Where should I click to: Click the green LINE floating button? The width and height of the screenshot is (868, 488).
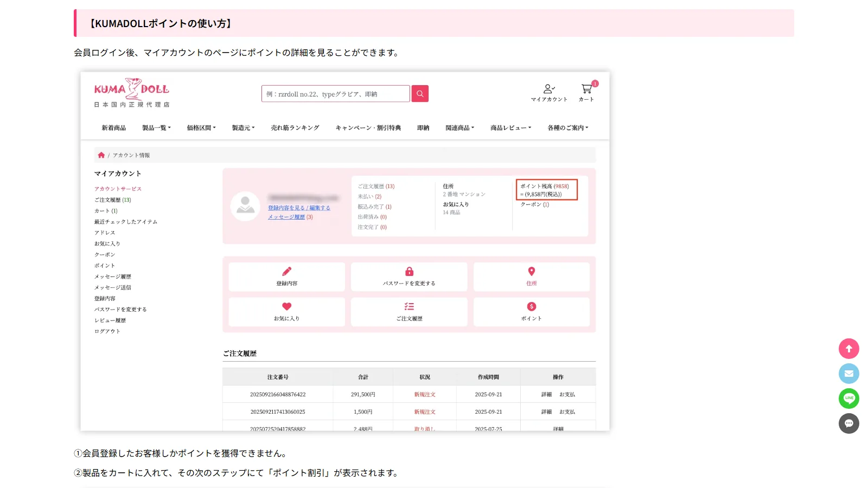click(849, 399)
